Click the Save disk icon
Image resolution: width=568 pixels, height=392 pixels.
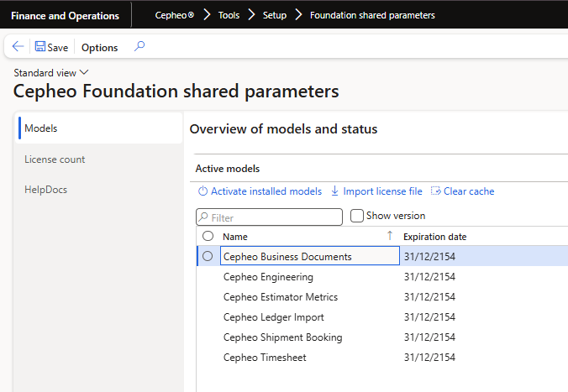pos(40,47)
